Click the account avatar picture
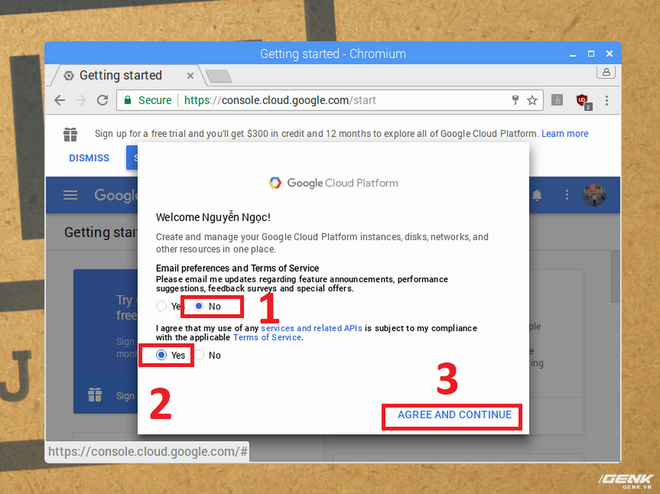 point(594,195)
